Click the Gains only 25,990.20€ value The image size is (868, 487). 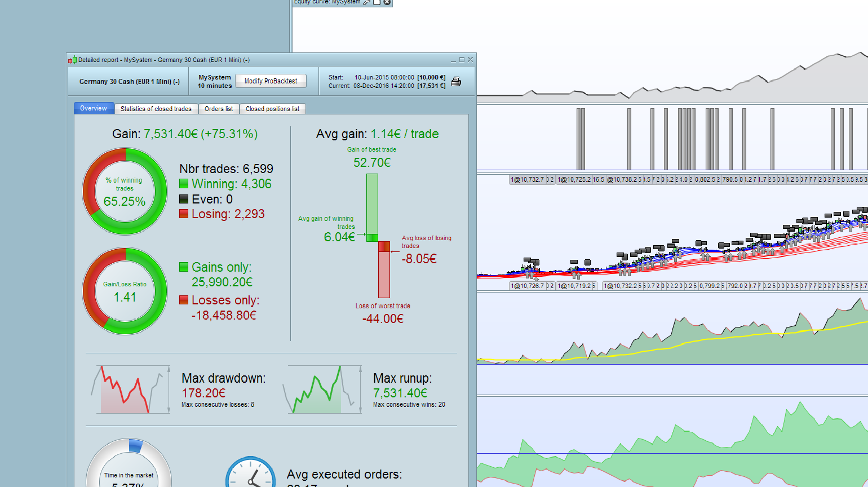coord(222,282)
